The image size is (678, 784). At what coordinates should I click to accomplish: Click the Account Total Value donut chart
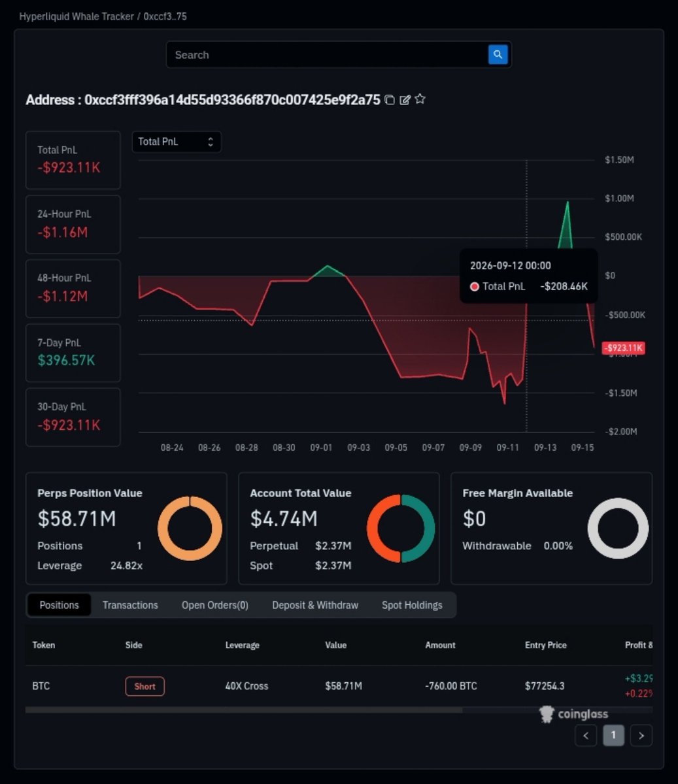[401, 529]
